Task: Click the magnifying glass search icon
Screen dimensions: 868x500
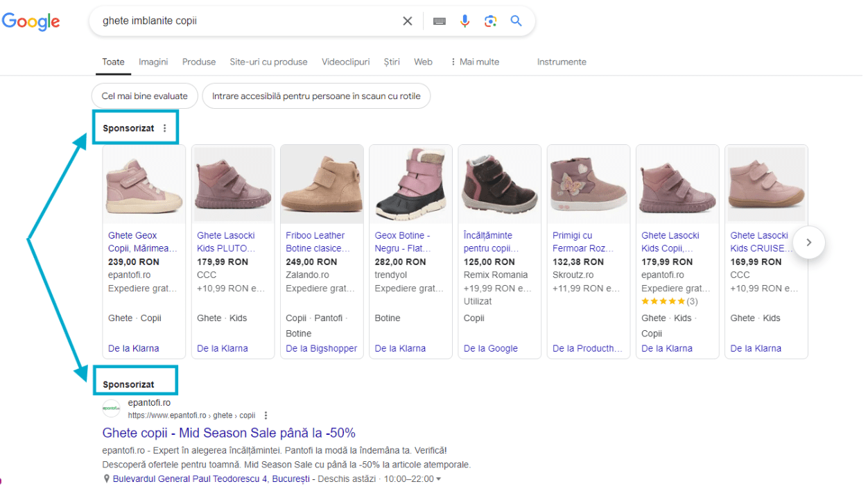Action: pyautogui.click(x=516, y=21)
